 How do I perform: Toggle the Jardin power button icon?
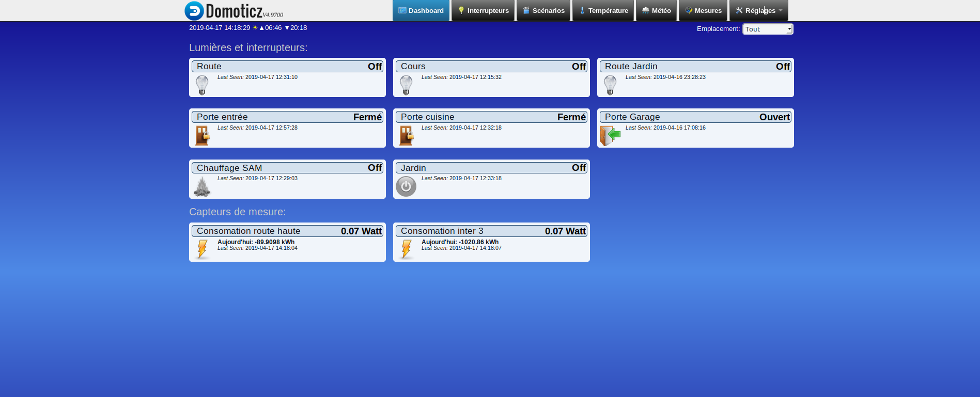pos(406,186)
